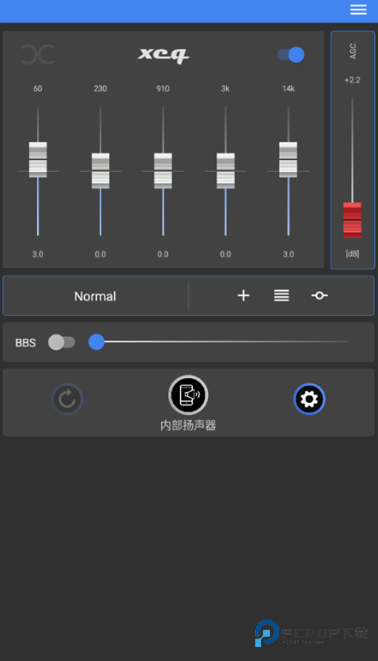
Task: Click the BBS level slider knob
Action: click(97, 342)
